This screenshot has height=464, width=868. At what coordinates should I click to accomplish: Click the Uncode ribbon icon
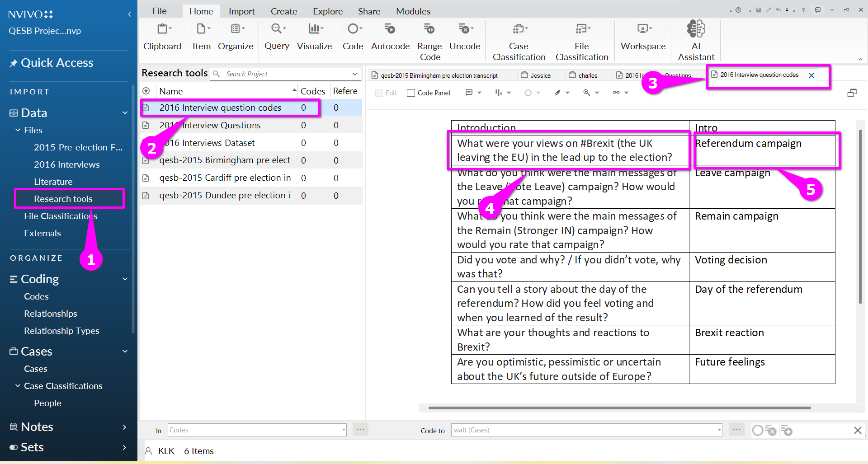click(x=464, y=29)
